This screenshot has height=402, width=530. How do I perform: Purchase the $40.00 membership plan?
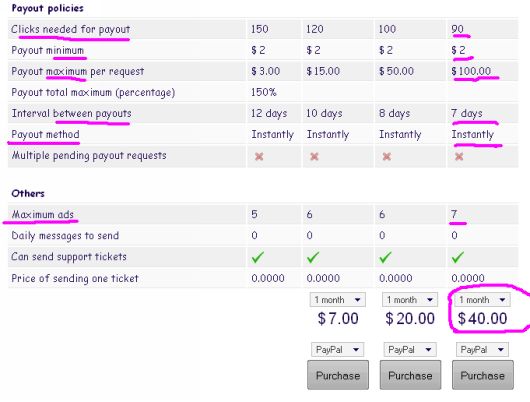[x=483, y=375]
